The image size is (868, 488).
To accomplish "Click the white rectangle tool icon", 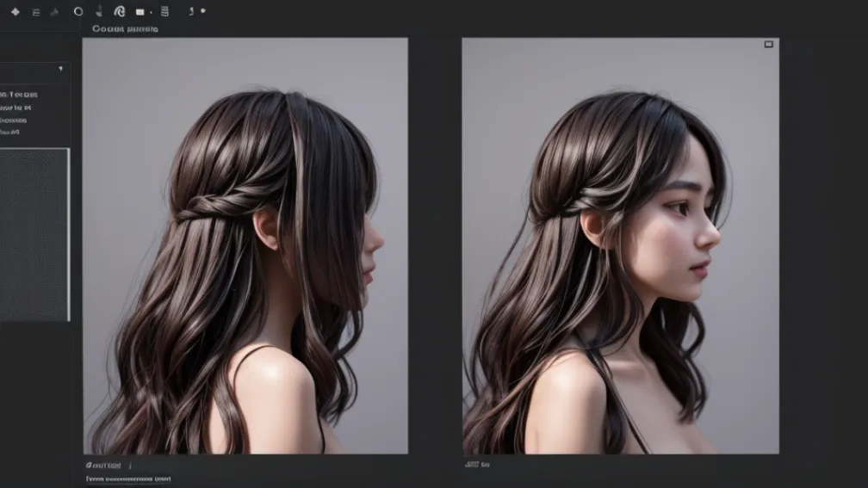I will [140, 12].
